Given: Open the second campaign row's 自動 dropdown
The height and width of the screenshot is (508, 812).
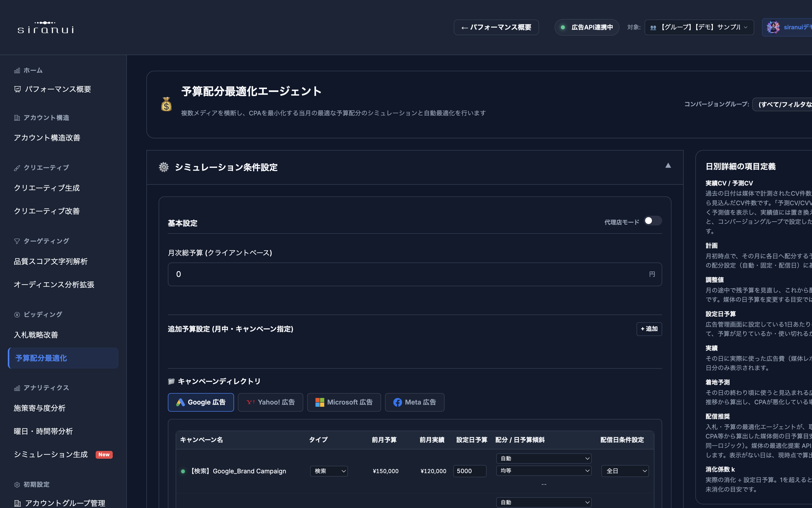Looking at the screenshot, I should point(544,502).
